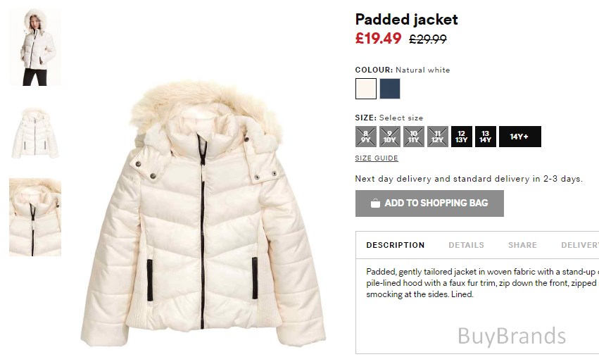Click the sold-out 8-9Y size box

[x=365, y=137]
